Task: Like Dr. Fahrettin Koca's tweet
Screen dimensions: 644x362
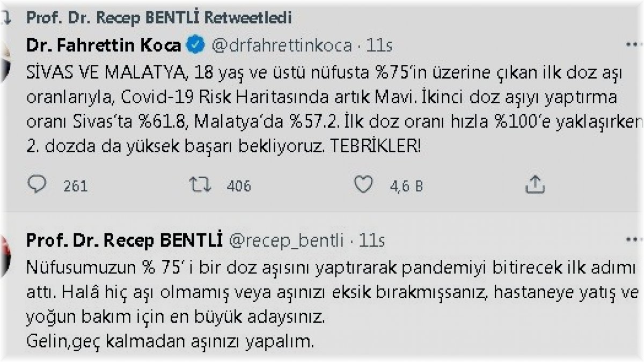Action: (x=364, y=185)
